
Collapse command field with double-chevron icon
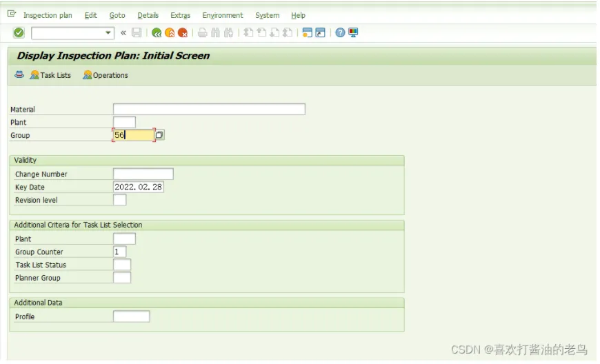123,33
